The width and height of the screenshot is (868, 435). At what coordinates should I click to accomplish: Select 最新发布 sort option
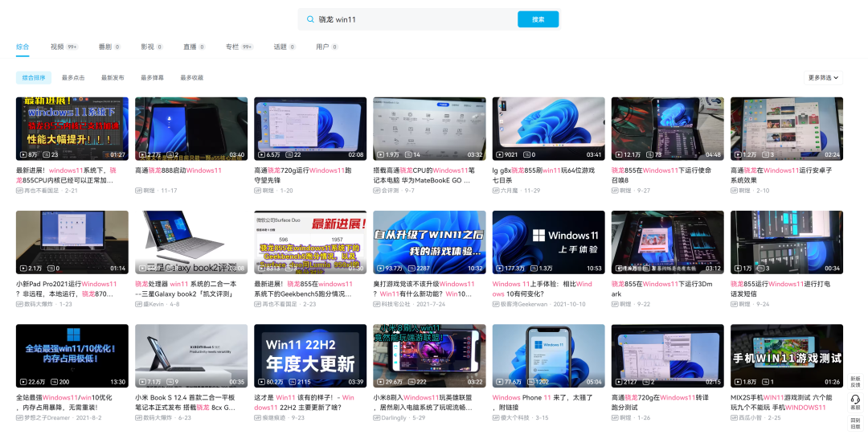(113, 77)
